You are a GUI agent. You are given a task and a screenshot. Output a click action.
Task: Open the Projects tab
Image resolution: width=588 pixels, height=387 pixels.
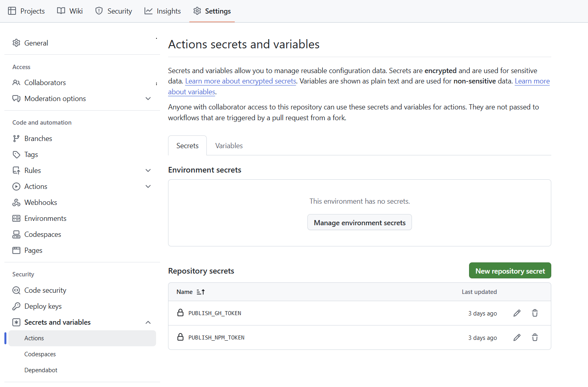click(26, 11)
